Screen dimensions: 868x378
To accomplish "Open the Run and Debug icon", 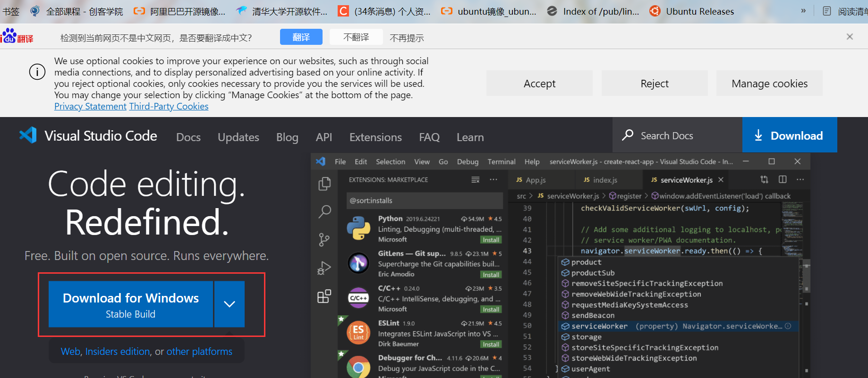I will (324, 268).
